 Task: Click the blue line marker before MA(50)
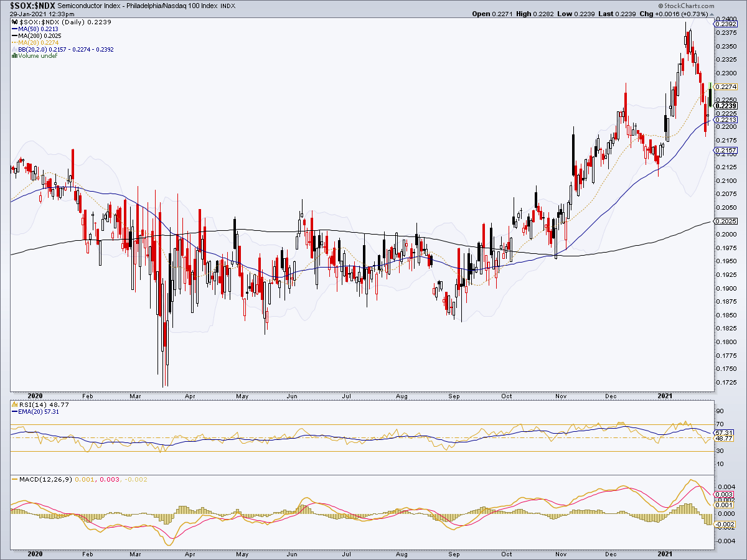pos(14,29)
